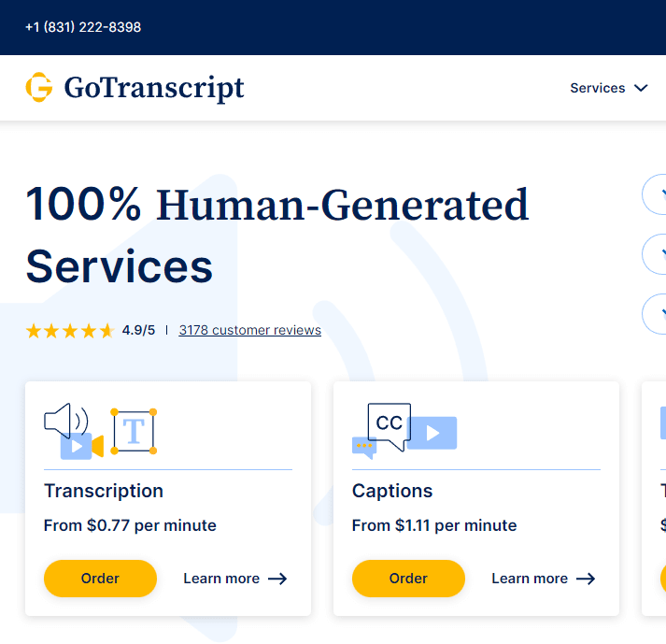Learn more about Captions

coord(544,579)
